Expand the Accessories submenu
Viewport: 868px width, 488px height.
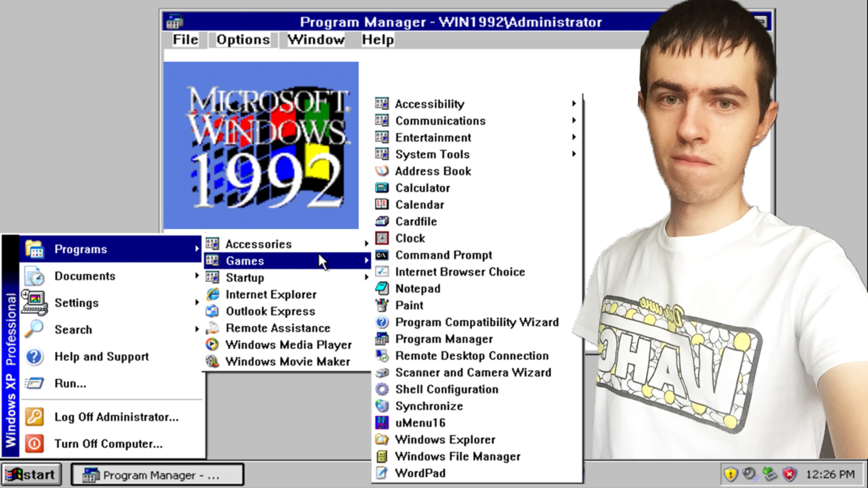[x=259, y=244]
